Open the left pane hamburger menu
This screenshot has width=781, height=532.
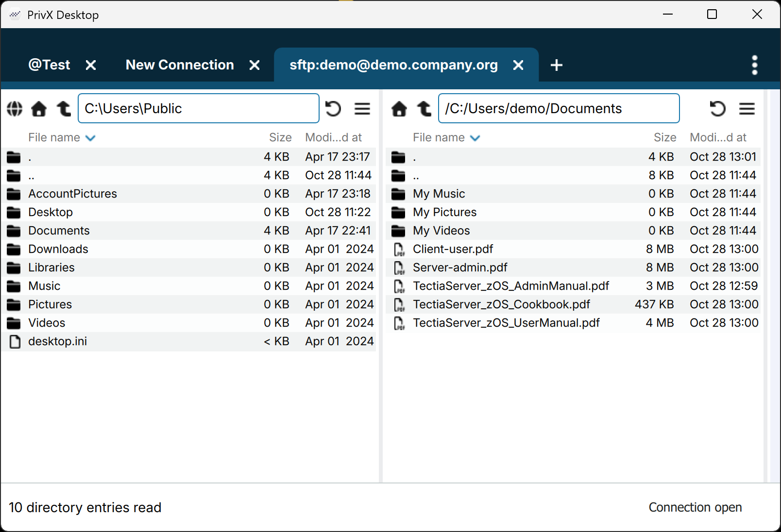click(362, 109)
